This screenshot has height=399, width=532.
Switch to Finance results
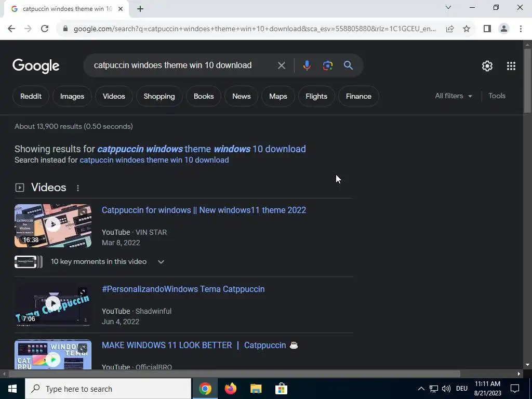click(358, 96)
